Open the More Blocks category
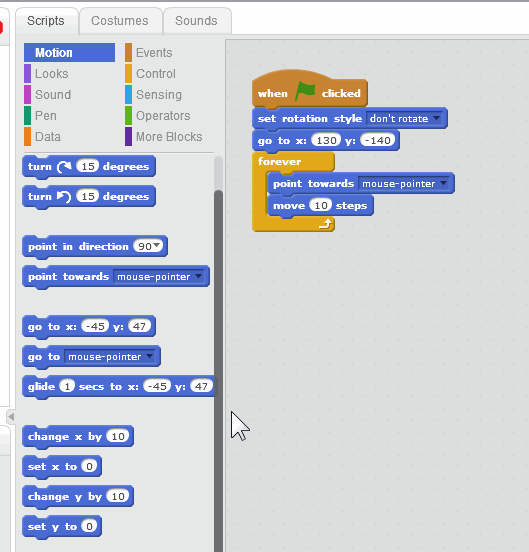This screenshot has width=529, height=552. tap(169, 137)
